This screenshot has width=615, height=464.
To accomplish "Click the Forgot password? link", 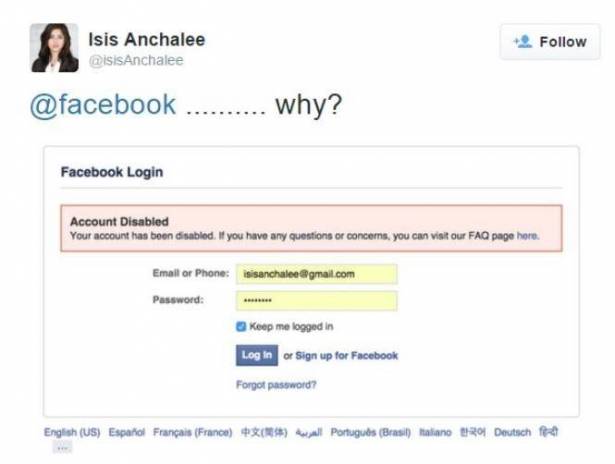I will 276,385.
